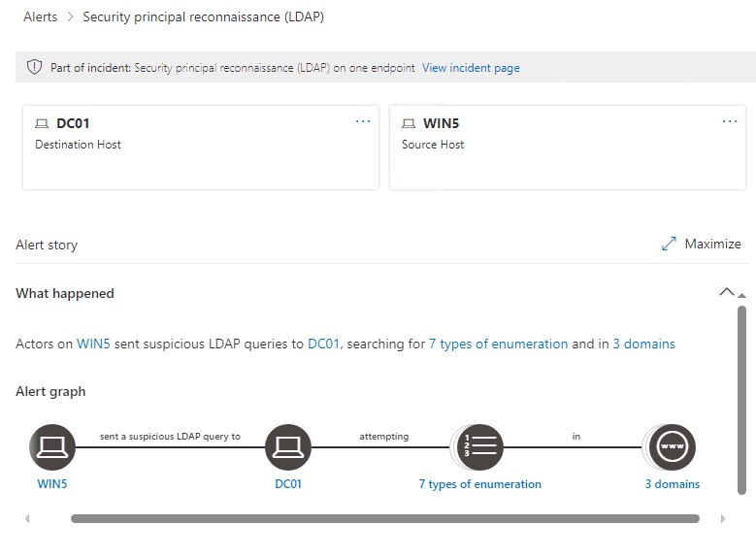Open the WIN5 card more options menu

[x=730, y=121]
